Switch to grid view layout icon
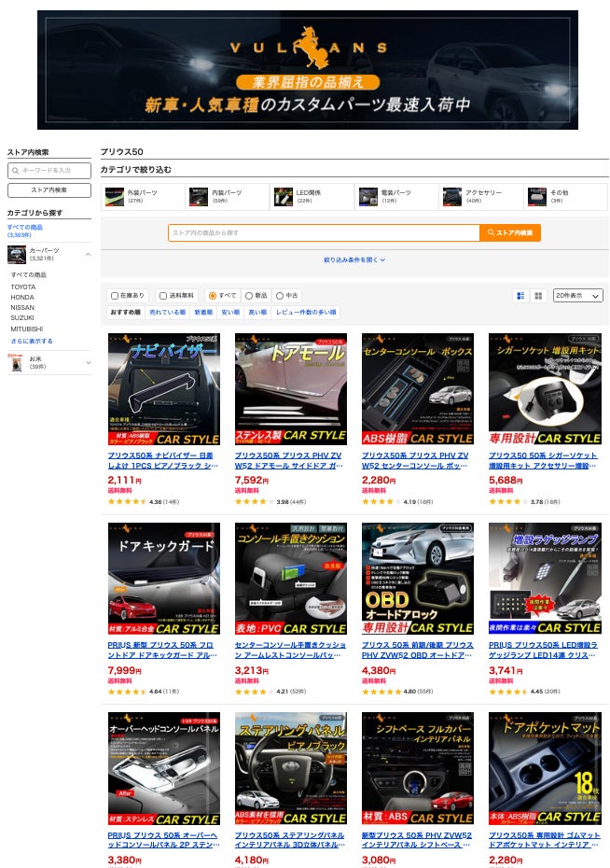610x868 pixels. (x=537, y=296)
